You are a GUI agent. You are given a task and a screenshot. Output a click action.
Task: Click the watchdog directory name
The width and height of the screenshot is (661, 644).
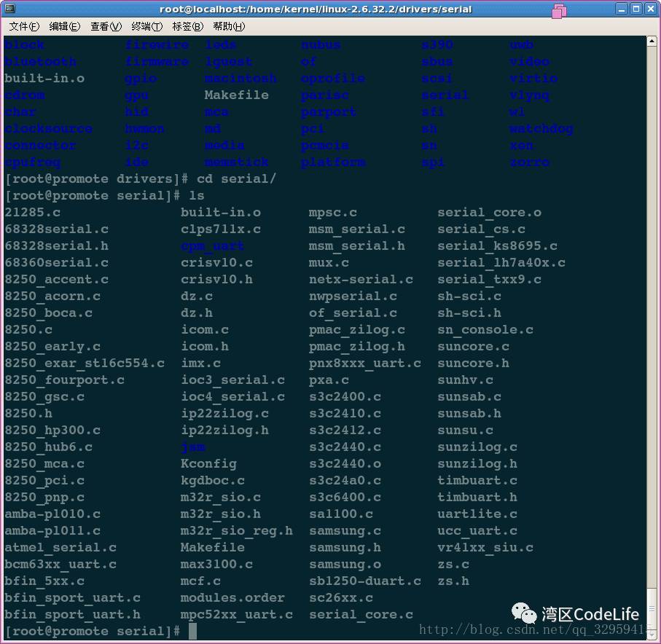tap(541, 128)
